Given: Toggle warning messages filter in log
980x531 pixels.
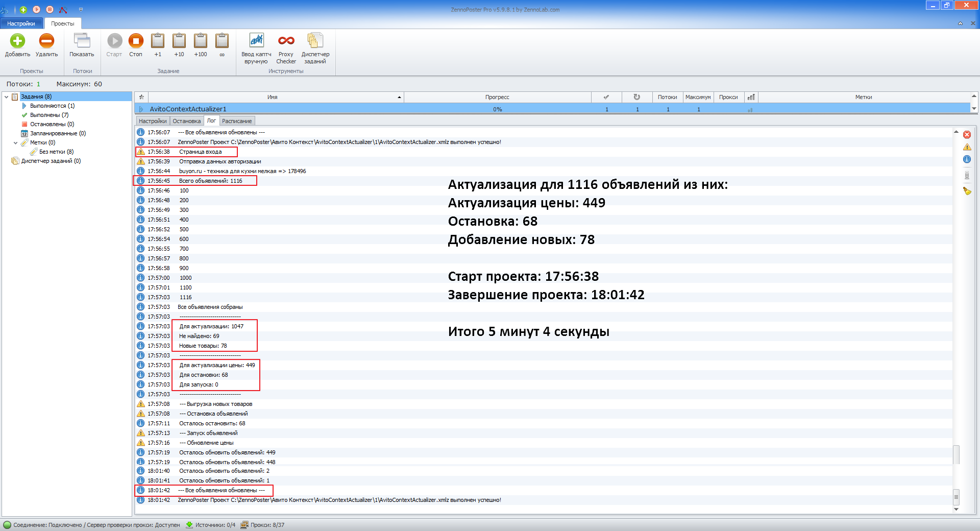Looking at the screenshot, I should click(x=967, y=147).
